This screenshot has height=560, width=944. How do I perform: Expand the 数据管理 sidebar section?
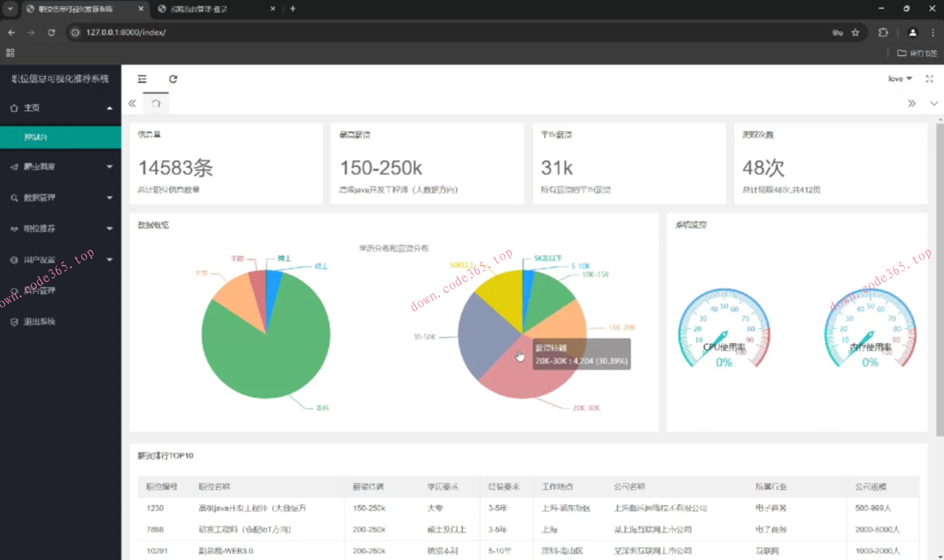click(60, 198)
